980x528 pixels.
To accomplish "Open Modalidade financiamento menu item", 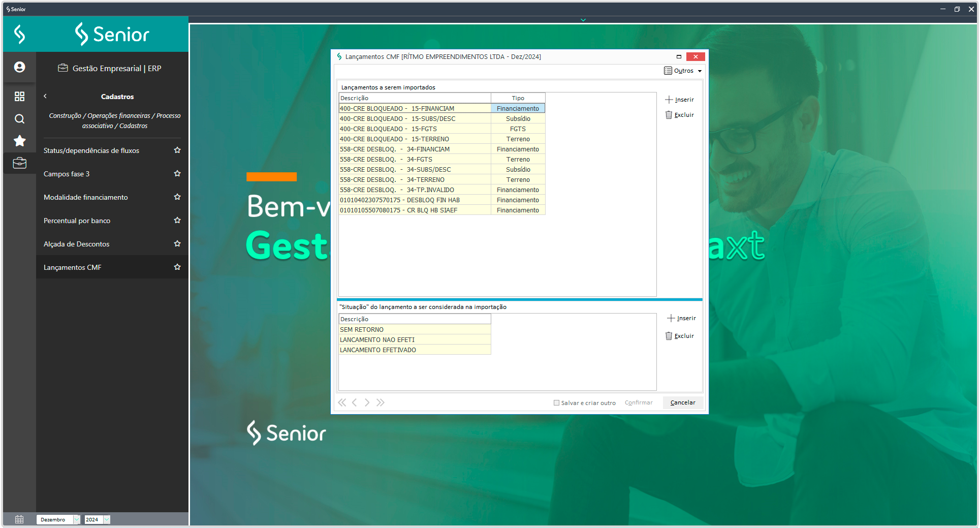I will coord(86,197).
